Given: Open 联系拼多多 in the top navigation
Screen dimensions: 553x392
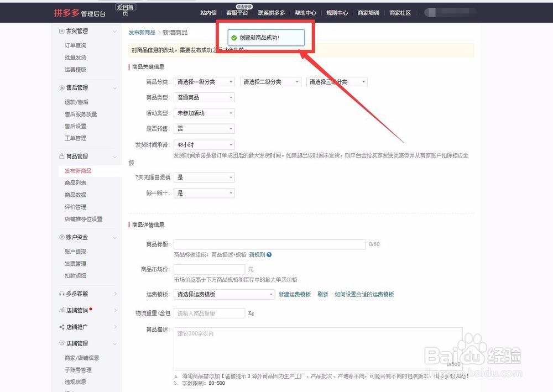Looking at the screenshot, I should (x=271, y=13).
